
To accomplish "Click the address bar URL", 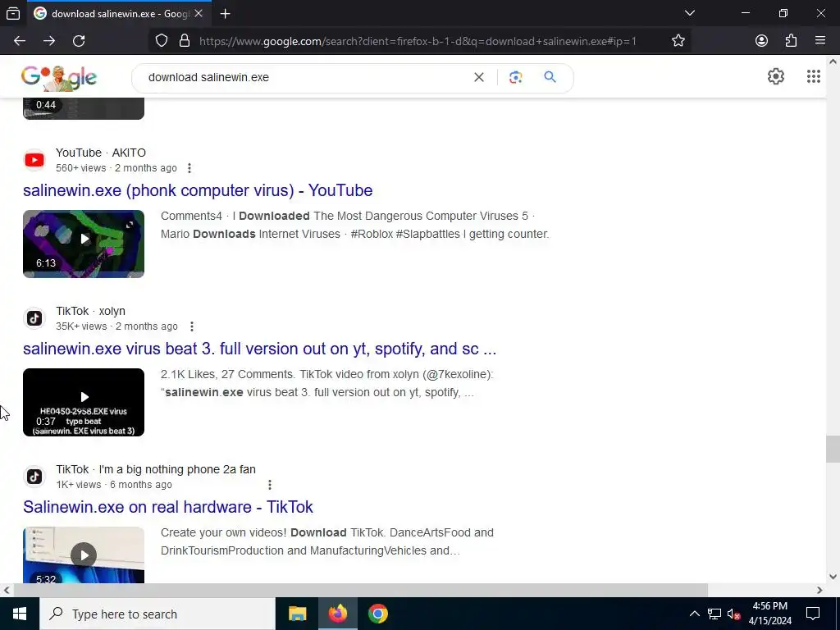I will coord(418,41).
